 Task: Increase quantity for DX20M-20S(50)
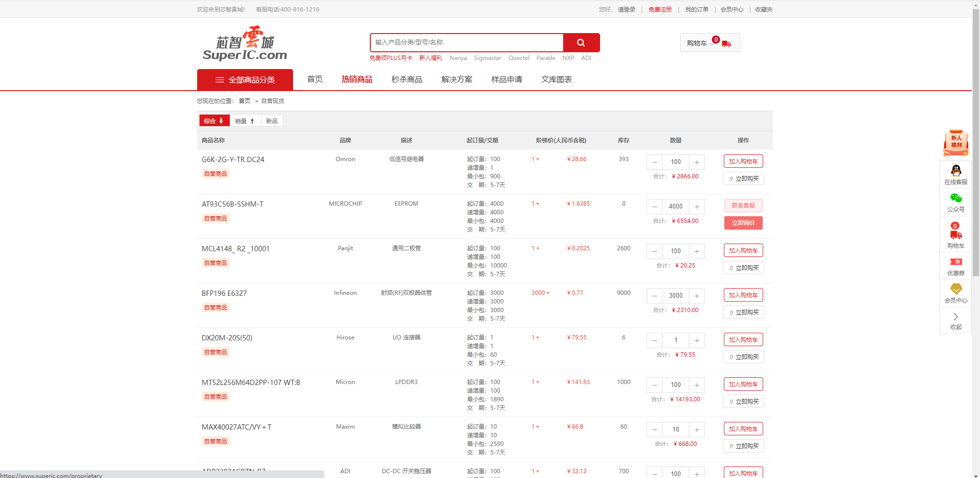[697, 340]
